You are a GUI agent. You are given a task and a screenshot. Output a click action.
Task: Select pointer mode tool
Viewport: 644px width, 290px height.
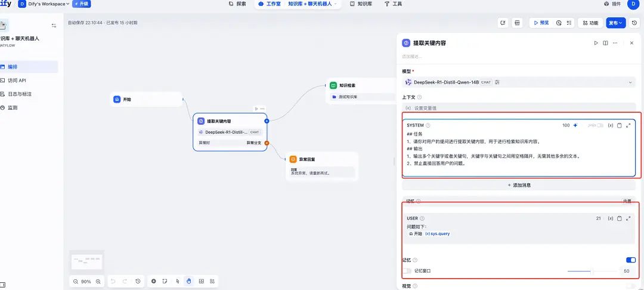(178, 282)
